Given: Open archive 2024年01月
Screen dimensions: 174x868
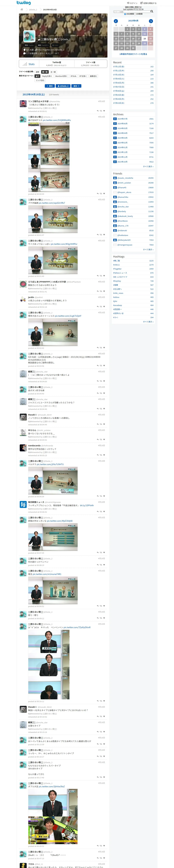Looking at the screenshot, I should [x=122, y=148].
